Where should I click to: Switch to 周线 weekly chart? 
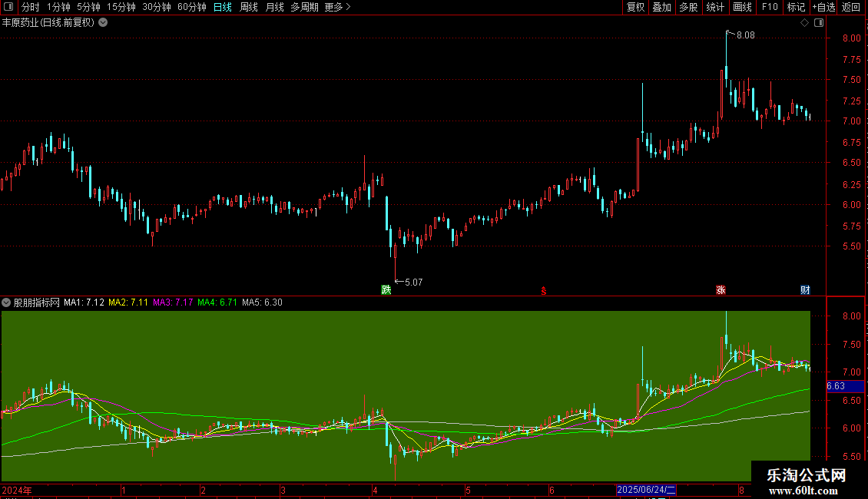(249, 7)
